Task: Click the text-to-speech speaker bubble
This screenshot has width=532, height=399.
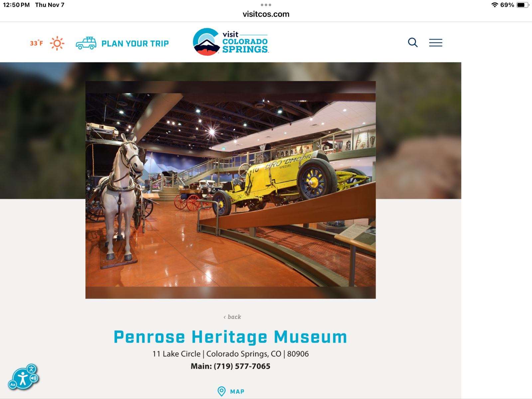Action: coord(34,378)
